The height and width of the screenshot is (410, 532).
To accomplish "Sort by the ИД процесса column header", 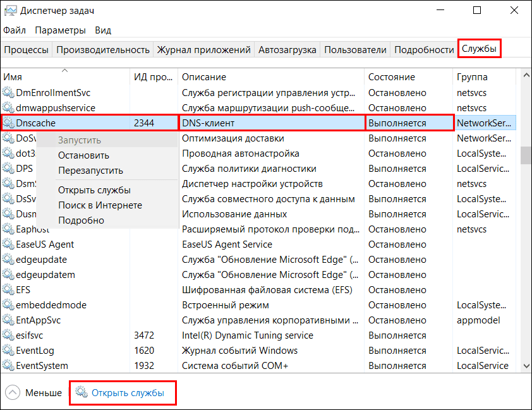I will point(154,76).
